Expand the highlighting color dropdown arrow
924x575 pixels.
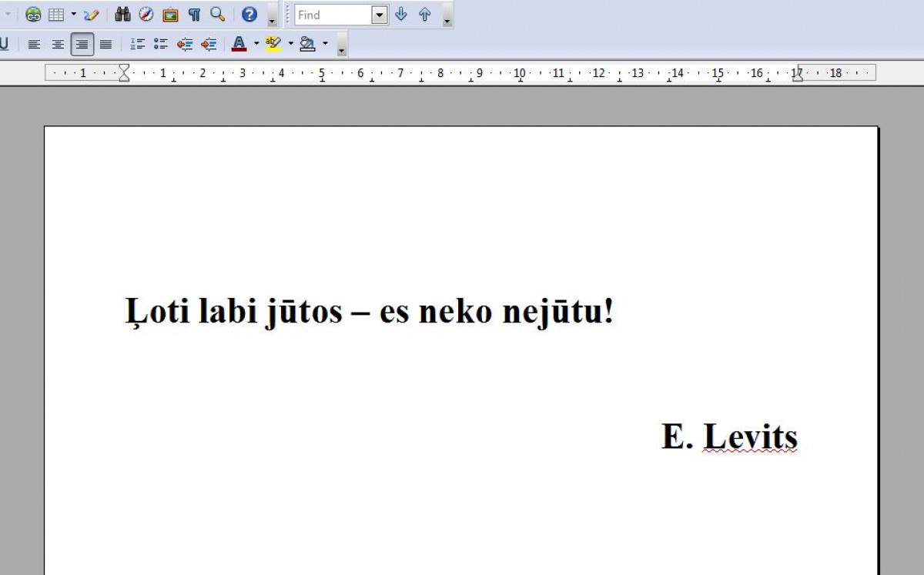click(x=290, y=44)
